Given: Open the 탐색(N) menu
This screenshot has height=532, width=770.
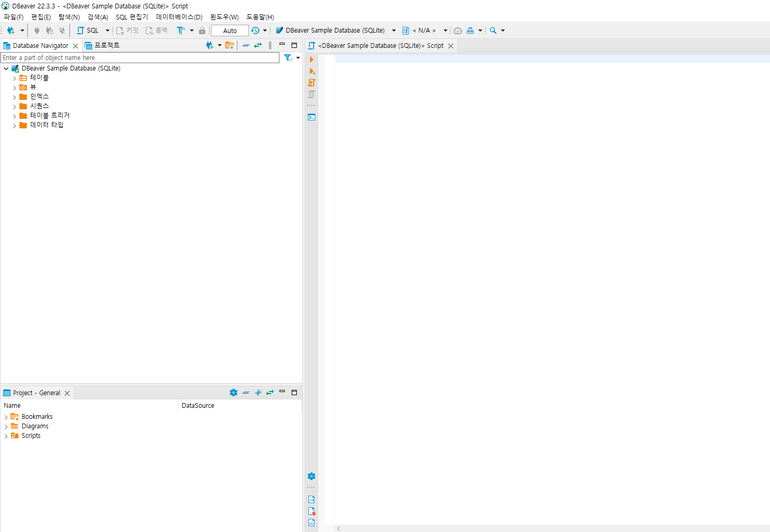Looking at the screenshot, I should 69,17.
